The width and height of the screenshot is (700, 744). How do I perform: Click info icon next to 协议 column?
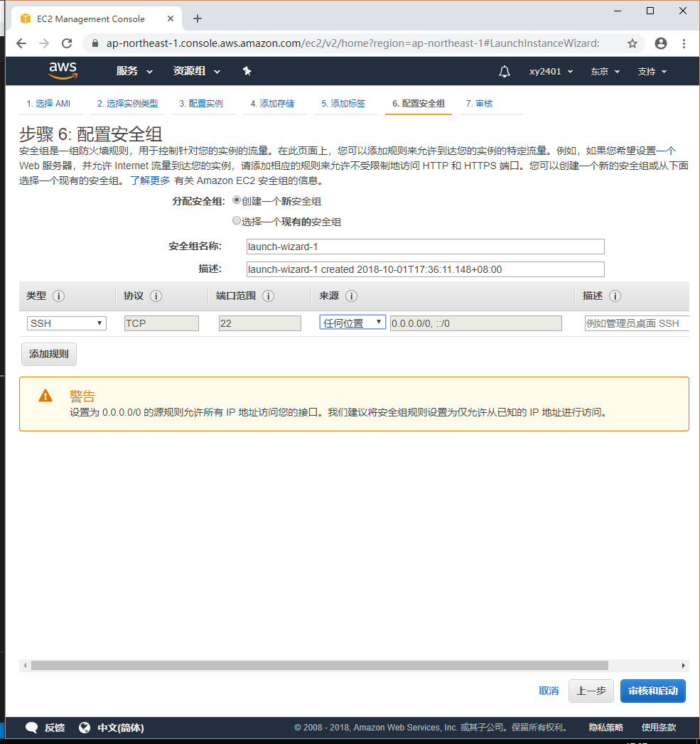[156, 296]
